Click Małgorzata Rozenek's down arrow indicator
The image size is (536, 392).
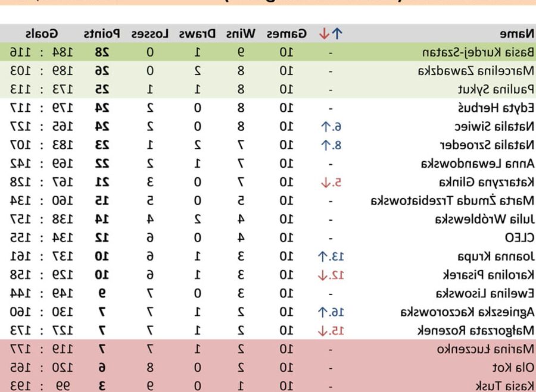coord(322,331)
